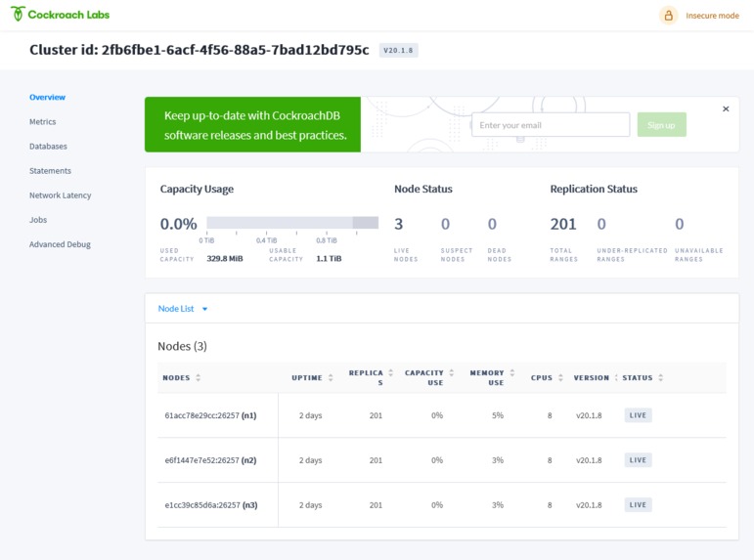Click the insecure mode lock icon

tap(668, 16)
